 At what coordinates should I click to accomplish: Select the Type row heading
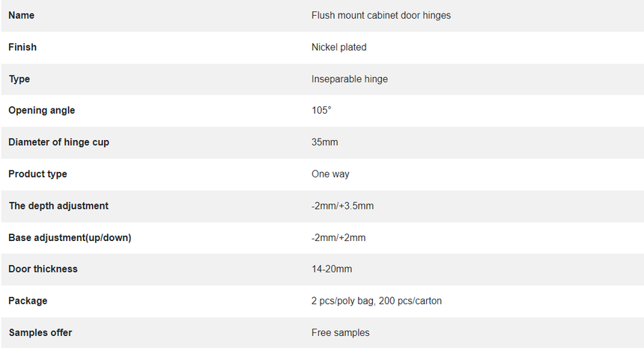[19, 79]
